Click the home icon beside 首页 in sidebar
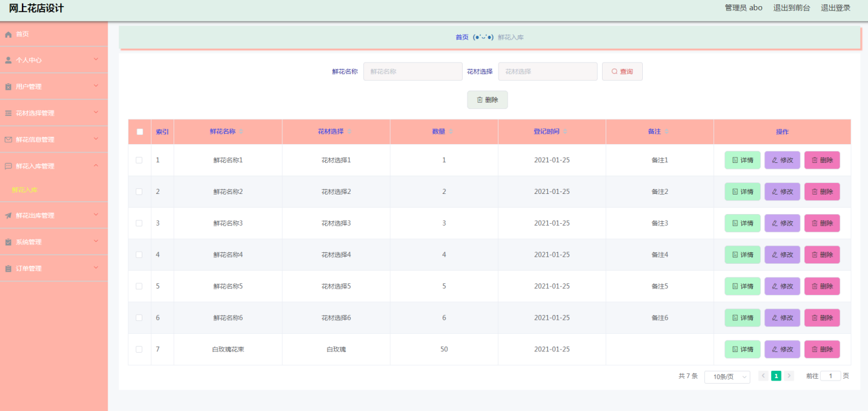The width and height of the screenshot is (868, 411). tap(9, 34)
